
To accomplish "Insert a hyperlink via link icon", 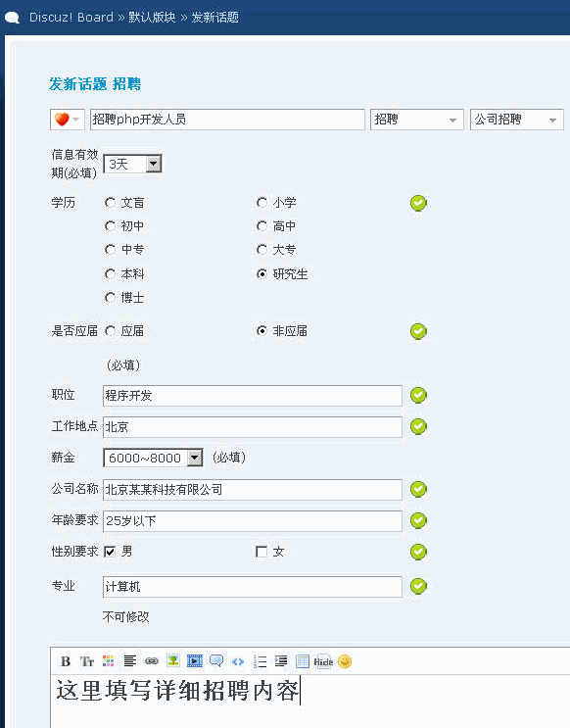I will (152, 660).
